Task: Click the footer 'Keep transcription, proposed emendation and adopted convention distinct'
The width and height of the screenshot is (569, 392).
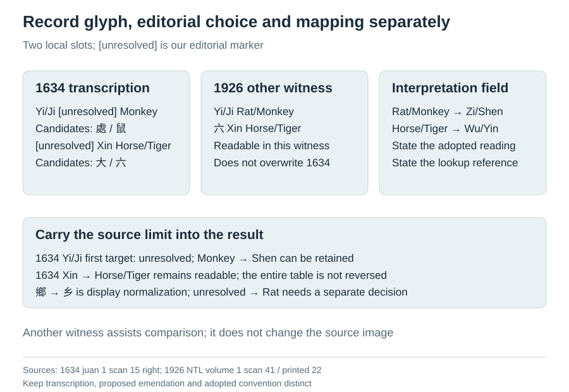Action: click(167, 383)
